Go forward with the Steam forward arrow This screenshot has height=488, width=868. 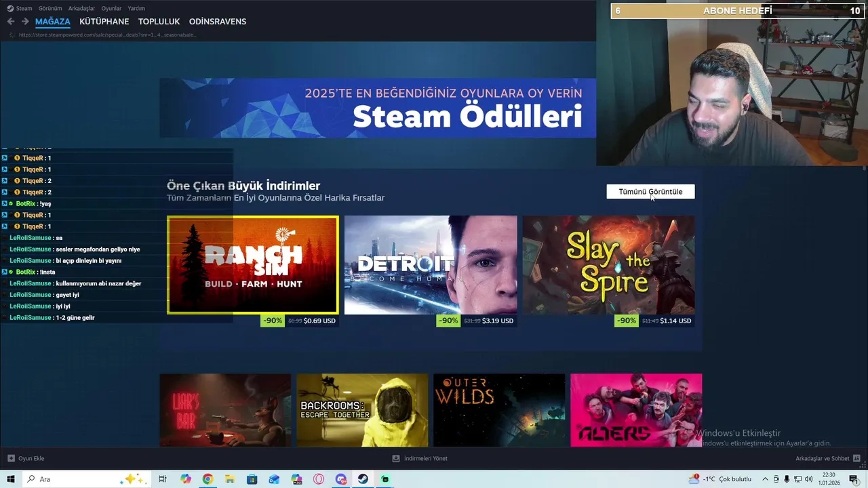(x=25, y=22)
